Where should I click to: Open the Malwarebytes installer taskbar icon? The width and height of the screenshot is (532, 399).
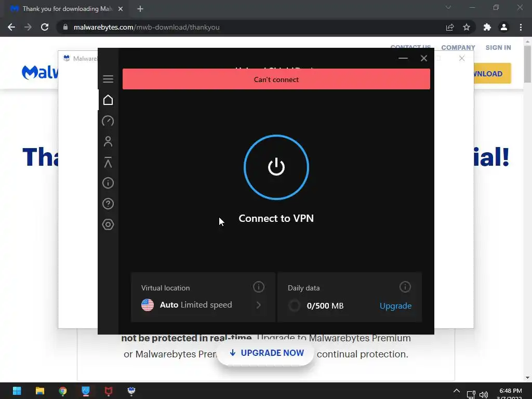pyautogui.click(x=131, y=391)
